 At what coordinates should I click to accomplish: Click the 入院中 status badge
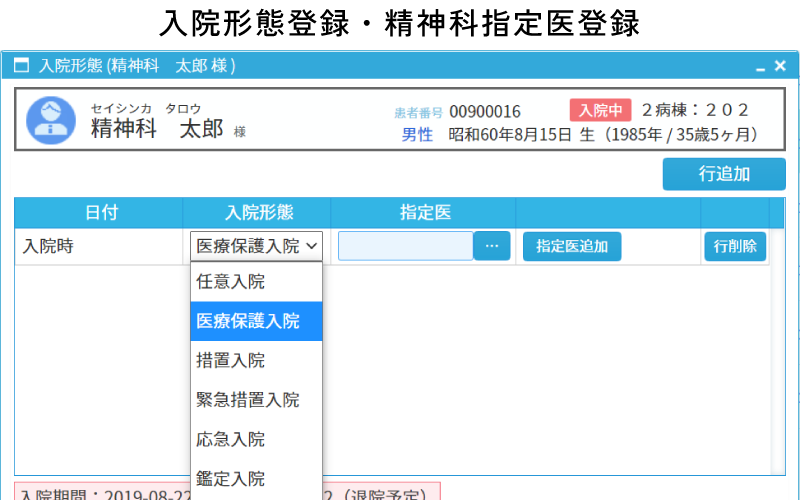[x=601, y=110]
